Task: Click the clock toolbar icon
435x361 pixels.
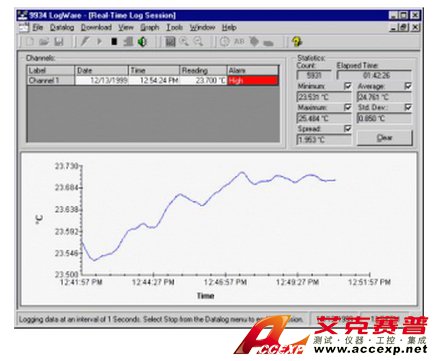Action: [x=225, y=42]
